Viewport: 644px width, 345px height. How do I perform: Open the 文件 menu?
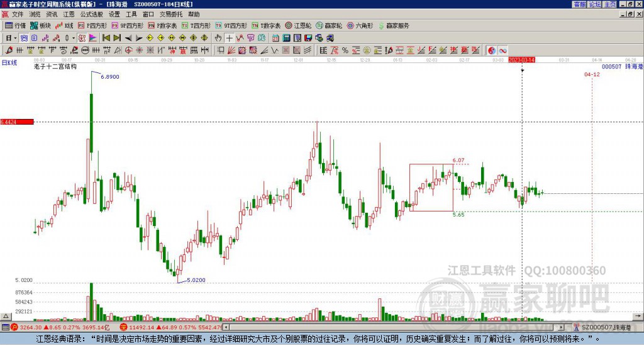click(18, 14)
